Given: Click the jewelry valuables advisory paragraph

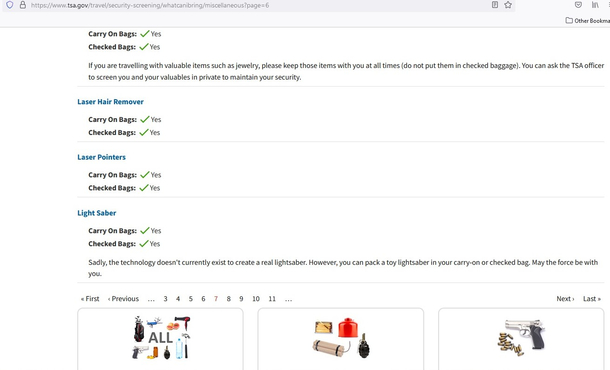Looking at the screenshot, I should [346, 71].
